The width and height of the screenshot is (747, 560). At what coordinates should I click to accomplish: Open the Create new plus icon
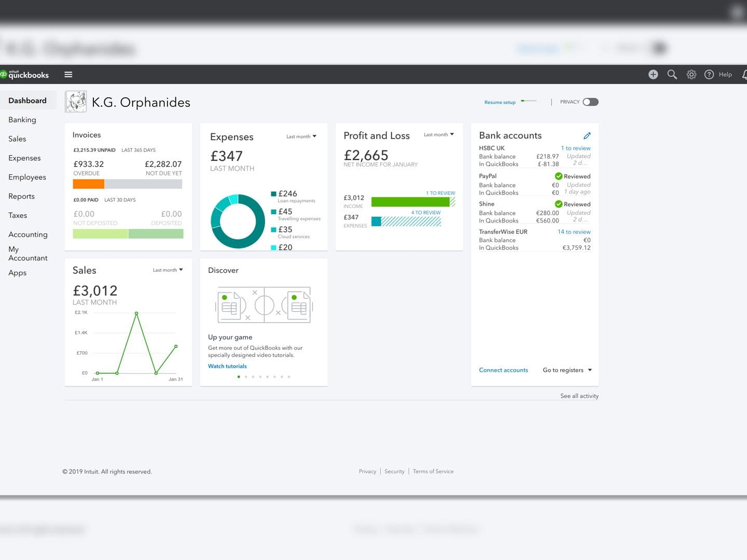pyautogui.click(x=653, y=75)
